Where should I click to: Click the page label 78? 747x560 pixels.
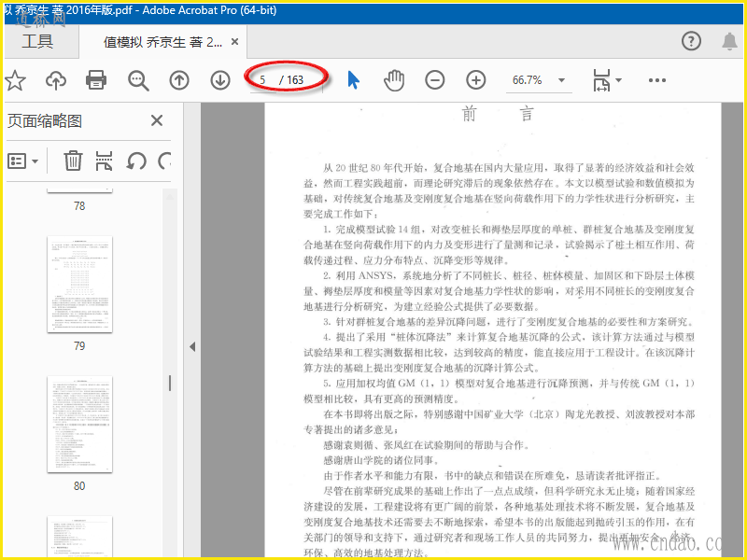[x=79, y=206]
